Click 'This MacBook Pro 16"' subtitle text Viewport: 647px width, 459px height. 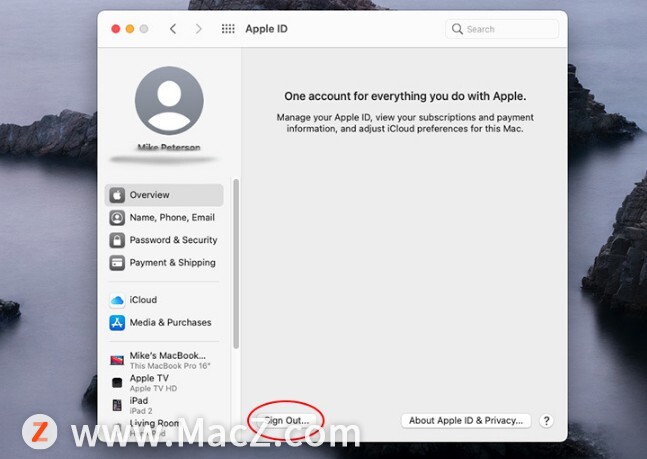tap(170, 366)
